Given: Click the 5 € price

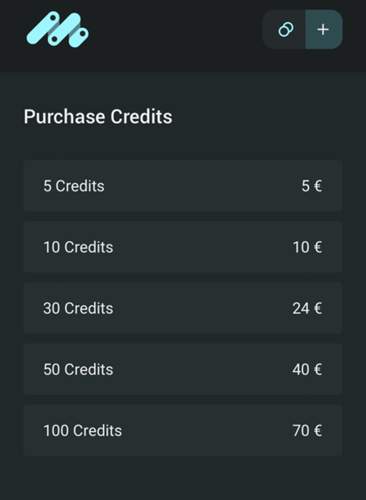Looking at the screenshot, I should 312,186.
